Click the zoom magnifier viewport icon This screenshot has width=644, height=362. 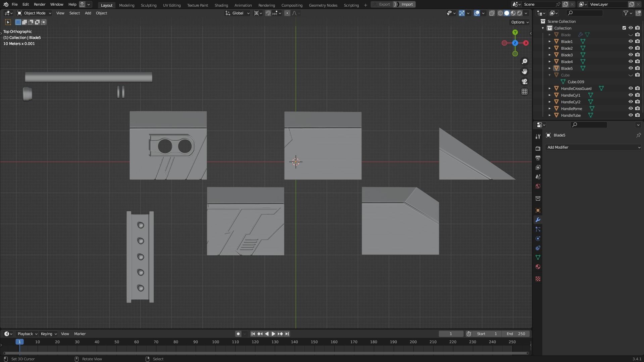pyautogui.click(x=525, y=61)
